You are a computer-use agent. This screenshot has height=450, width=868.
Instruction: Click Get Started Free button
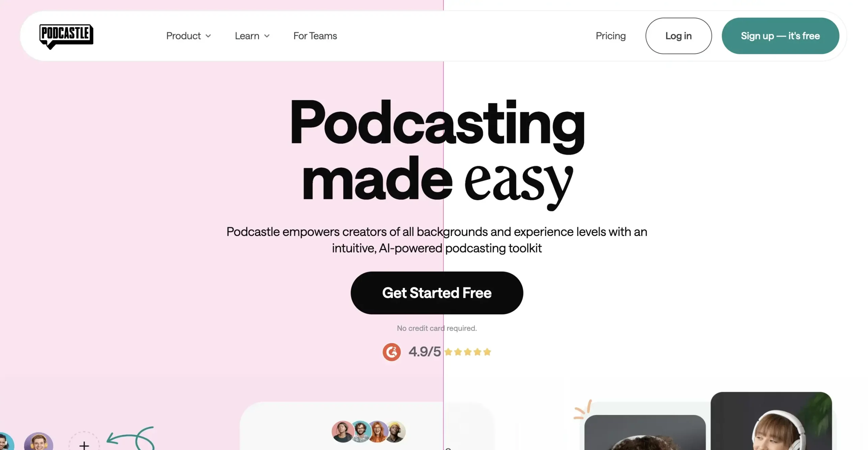click(437, 293)
